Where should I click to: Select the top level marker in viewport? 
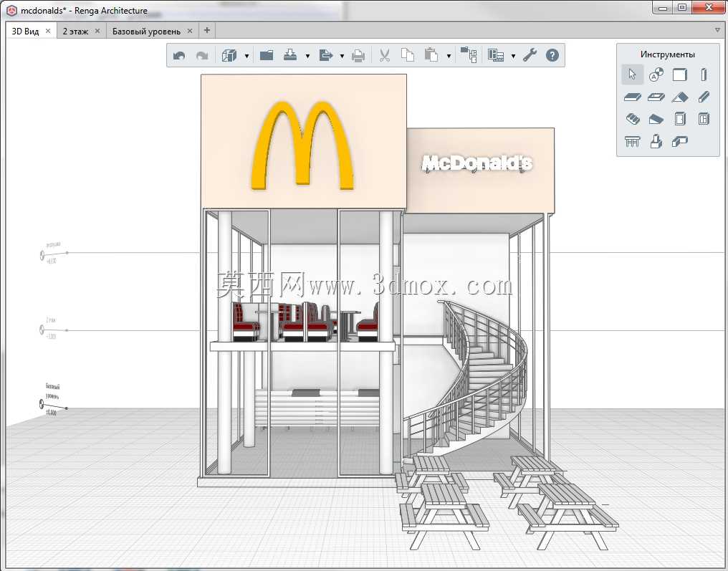tap(53, 252)
